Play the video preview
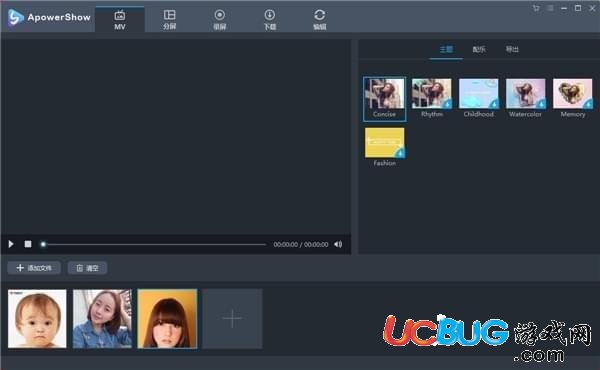 [x=11, y=244]
